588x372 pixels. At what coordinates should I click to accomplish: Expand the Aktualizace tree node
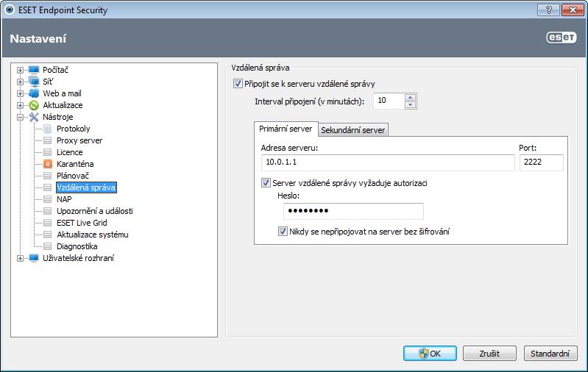click(21, 105)
